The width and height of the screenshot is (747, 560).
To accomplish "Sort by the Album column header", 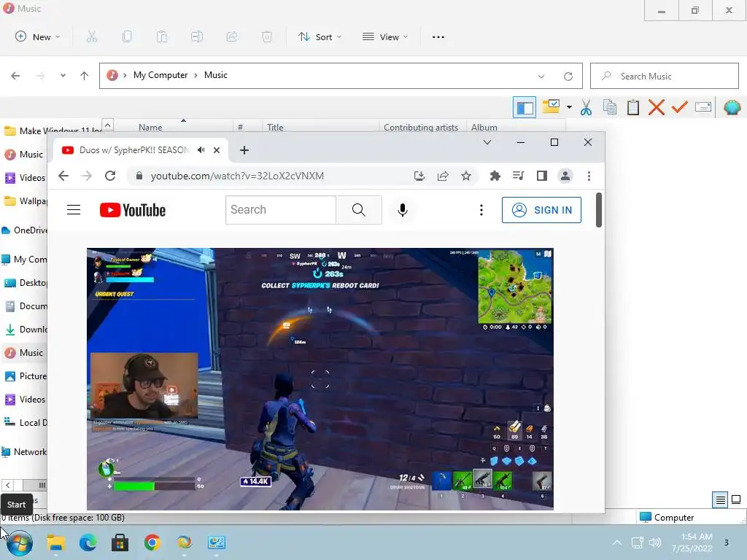I will point(516,127).
